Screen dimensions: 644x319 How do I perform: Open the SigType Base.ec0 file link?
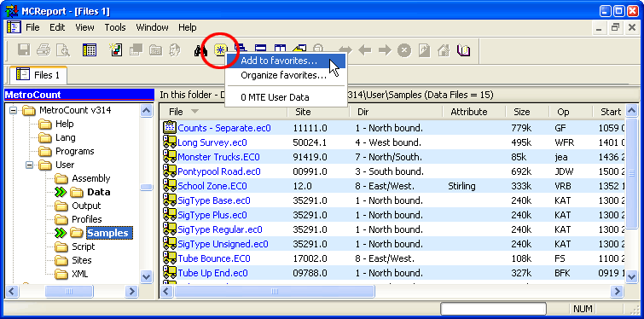[213, 200]
